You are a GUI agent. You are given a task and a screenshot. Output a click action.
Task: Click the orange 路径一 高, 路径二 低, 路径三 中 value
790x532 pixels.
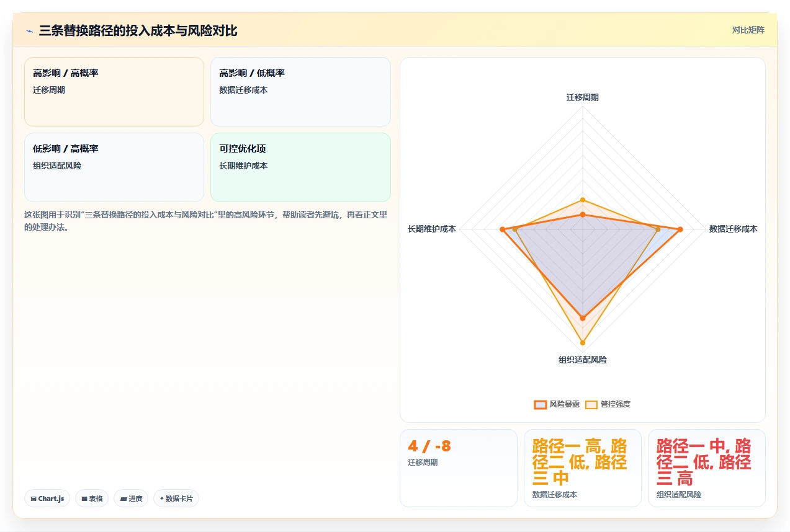(580, 463)
